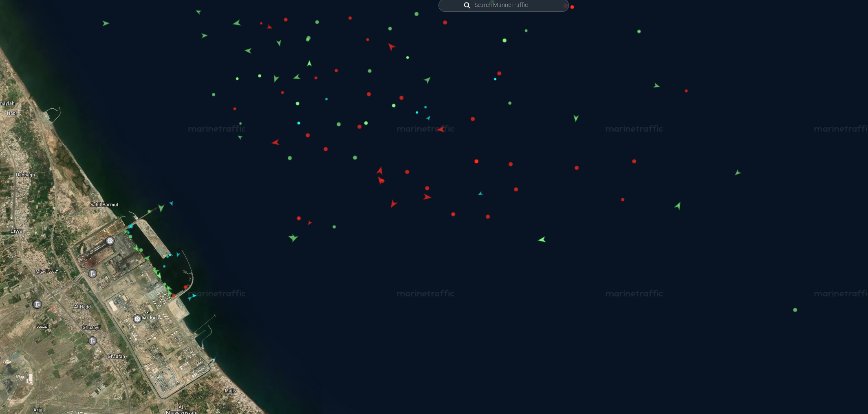Select the green vessel dot in the upper-right sea
This screenshot has width=868, height=414.
tap(639, 31)
